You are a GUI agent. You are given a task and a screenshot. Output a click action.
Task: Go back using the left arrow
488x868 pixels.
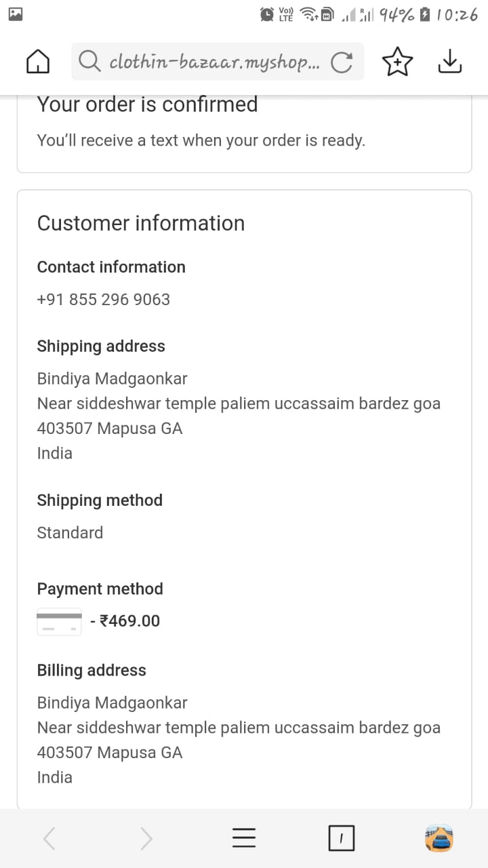49,839
